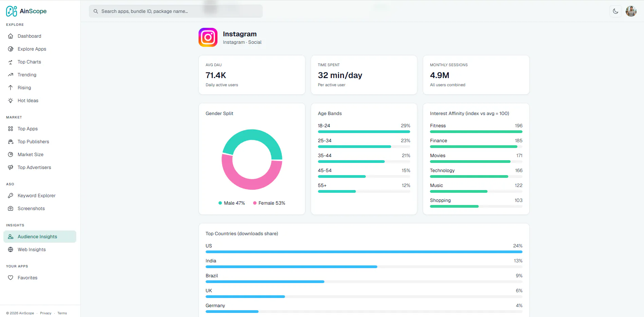
Task: Open the Privacy link
Action: (45, 313)
